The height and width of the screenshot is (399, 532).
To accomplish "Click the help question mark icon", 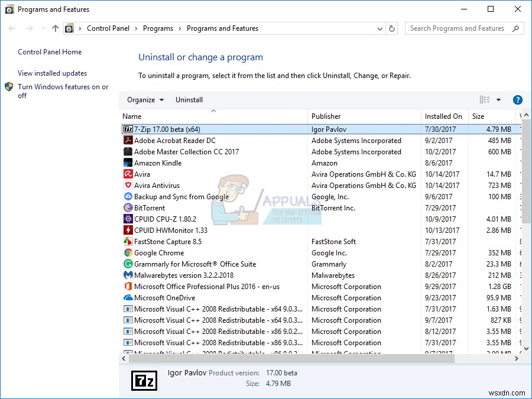I will [517, 100].
